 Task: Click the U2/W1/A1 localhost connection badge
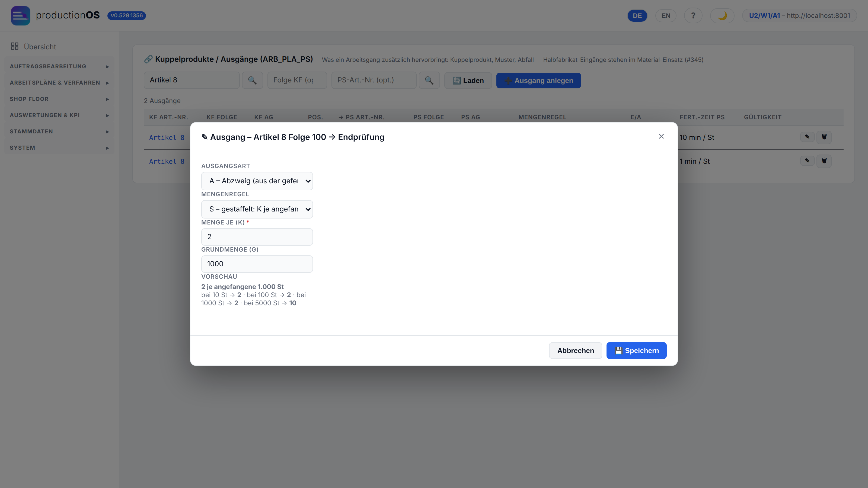(799, 15)
